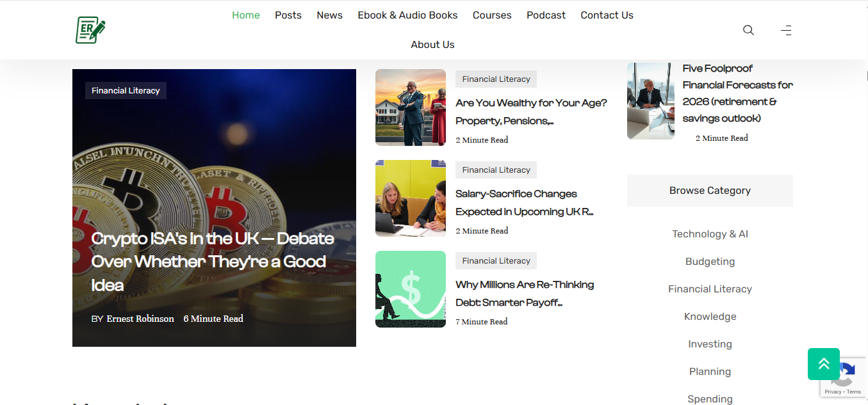Open the Contact Us menu item

tap(607, 15)
